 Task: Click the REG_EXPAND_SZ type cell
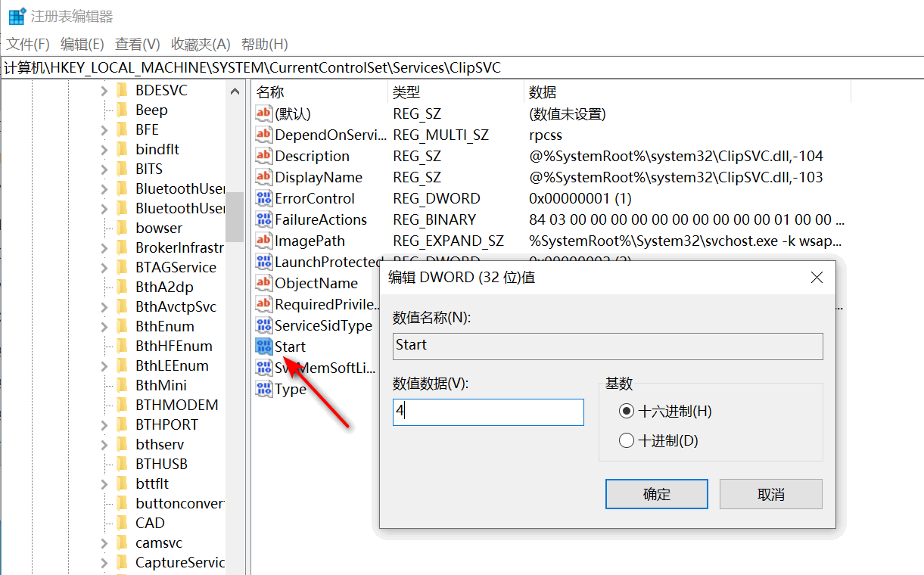point(448,241)
